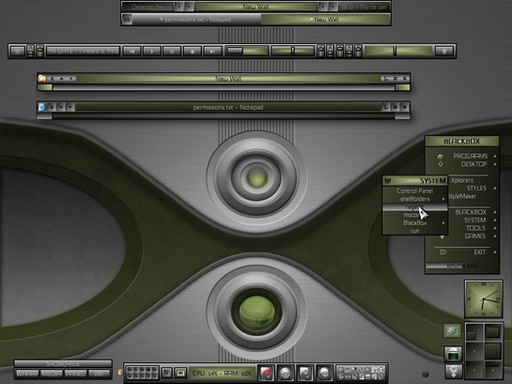Click the New Wall window title bar
512x384 pixels.
pos(228,79)
